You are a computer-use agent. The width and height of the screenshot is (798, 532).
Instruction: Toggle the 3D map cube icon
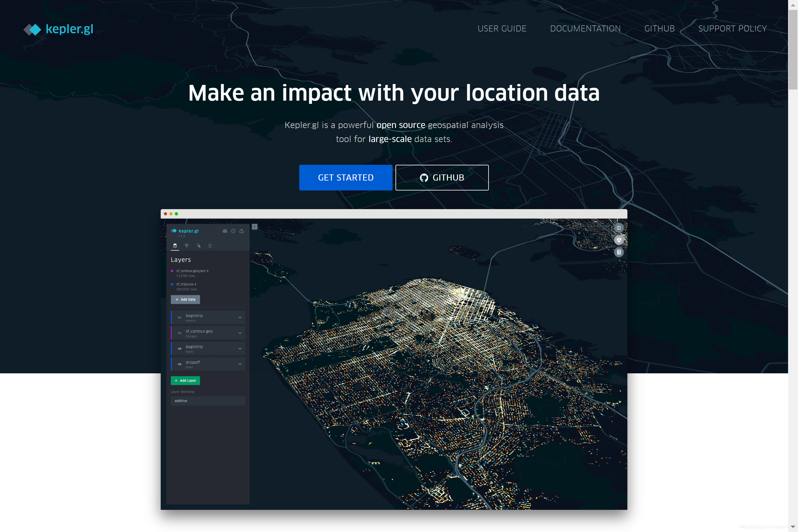tap(619, 240)
